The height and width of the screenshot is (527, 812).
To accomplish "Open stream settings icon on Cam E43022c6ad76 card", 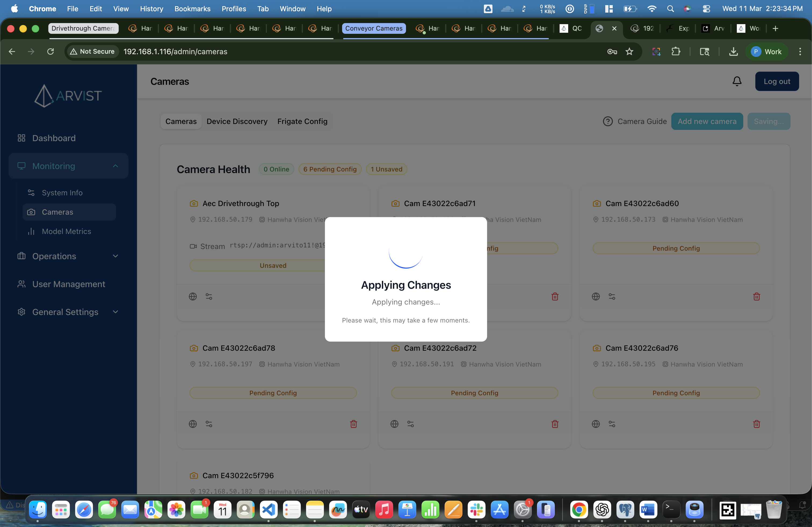I will [612, 424].
